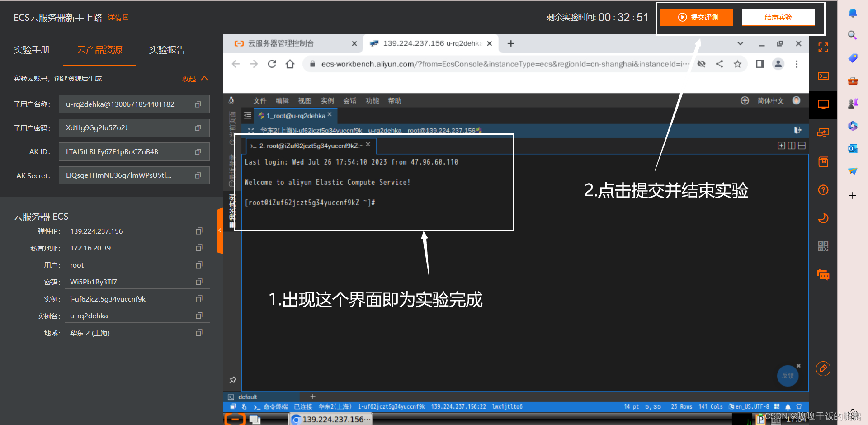868x425 pixels.
Task: Collapse the account section with 收起
Action: point(195,79)
